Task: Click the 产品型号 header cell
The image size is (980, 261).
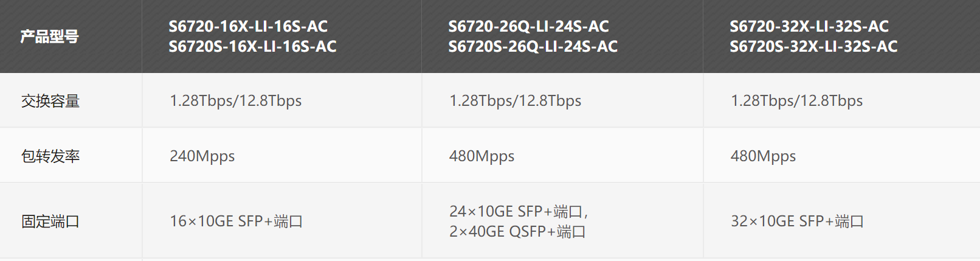Action: pos(50,37)
